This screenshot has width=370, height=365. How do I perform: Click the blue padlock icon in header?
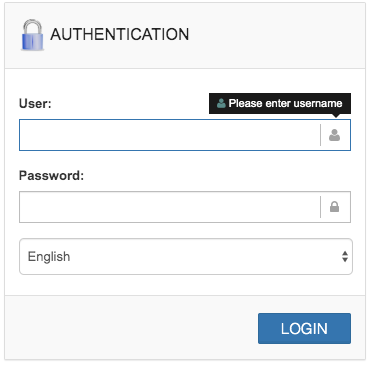coord(32,35)
